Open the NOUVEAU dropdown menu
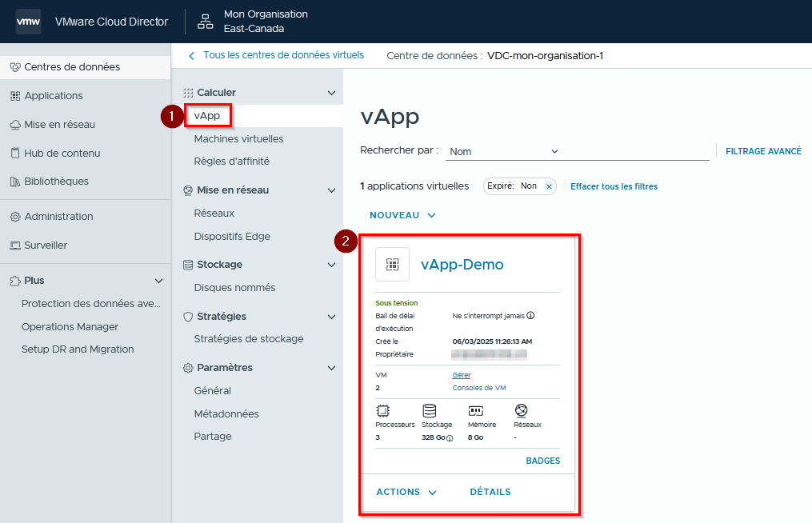This screenshot has width=812, height=523. click(402, 215)
